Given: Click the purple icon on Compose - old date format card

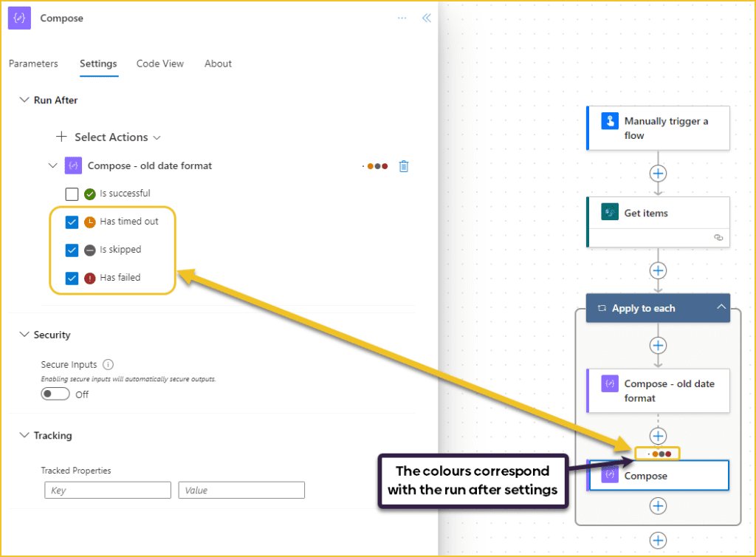Looking at the screenshot, I should pyautogui.click(x=608, y=383).
